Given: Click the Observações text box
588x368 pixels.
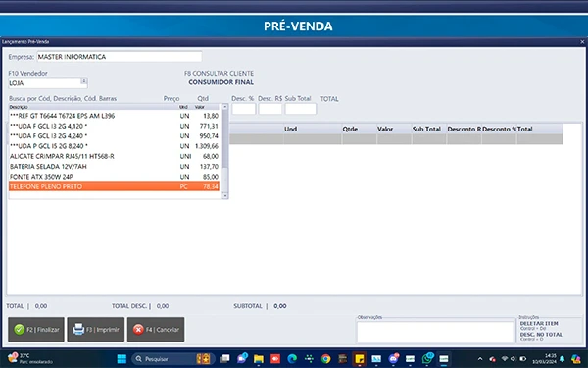Looking at the screenshot, I should (435, 332).
